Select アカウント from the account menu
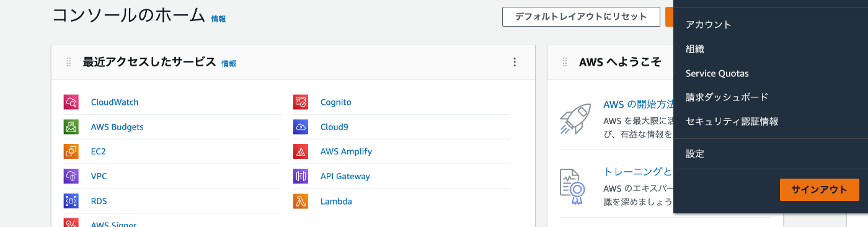 click(x=709, y=25)
